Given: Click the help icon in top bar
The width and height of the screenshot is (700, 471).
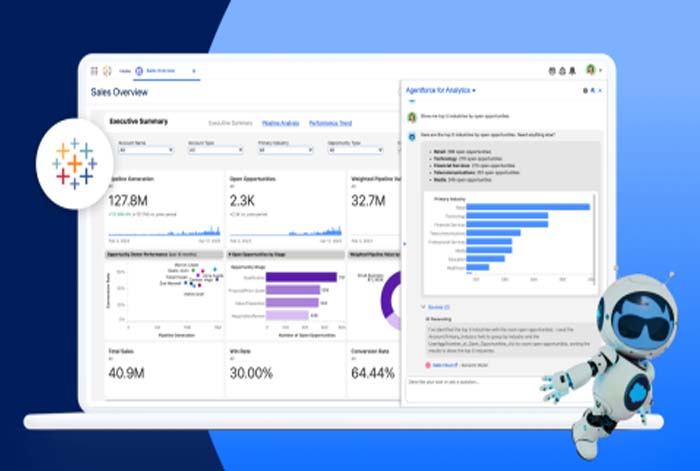Looking at the screenshot, I should coord(552,71).
